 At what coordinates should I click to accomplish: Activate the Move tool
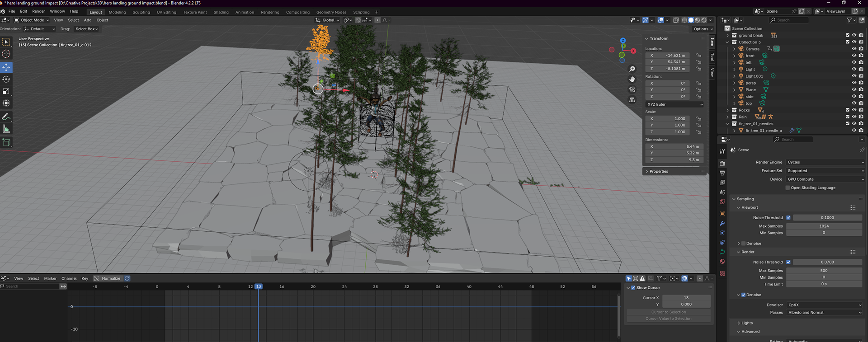coord(6,67)
